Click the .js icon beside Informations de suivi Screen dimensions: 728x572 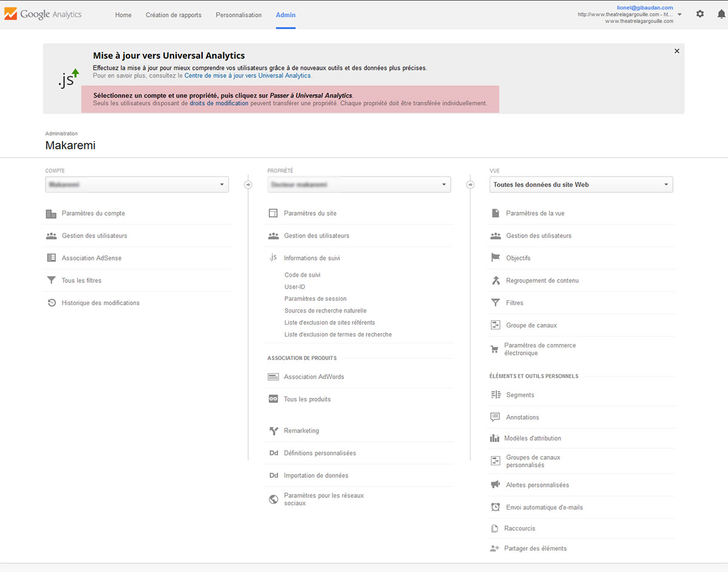pyautogui.click(x=274, y=258)
